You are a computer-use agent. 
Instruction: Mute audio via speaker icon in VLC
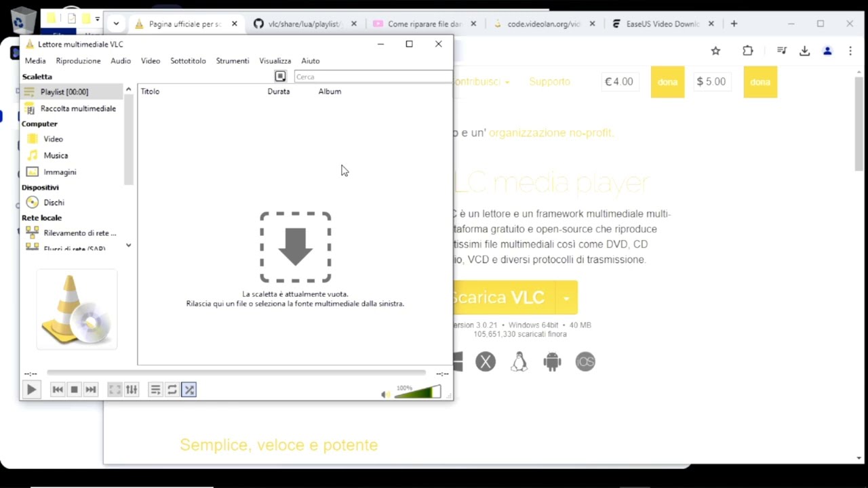tap(385, 394)
